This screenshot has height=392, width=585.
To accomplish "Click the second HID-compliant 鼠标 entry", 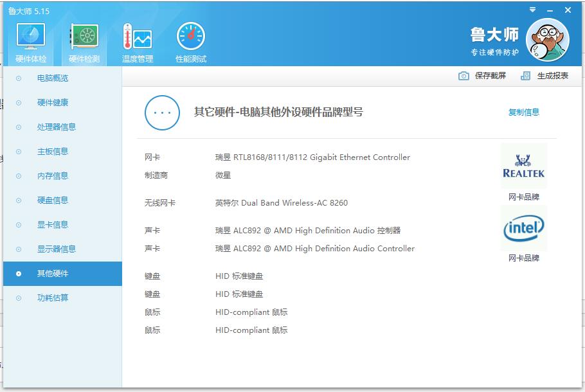I will click(251, 330).
